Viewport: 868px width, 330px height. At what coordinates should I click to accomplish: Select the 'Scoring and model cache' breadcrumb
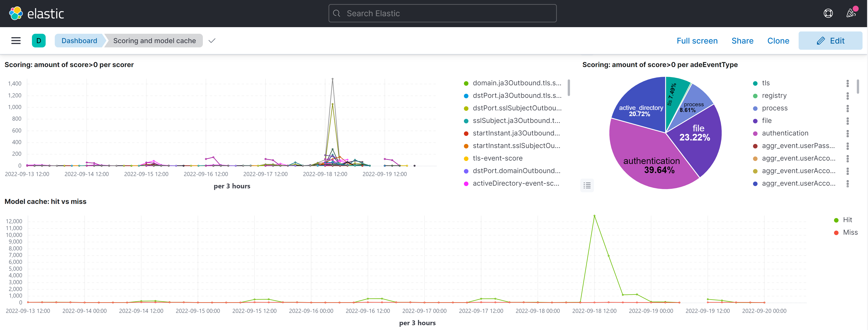(x=154, y=40)
